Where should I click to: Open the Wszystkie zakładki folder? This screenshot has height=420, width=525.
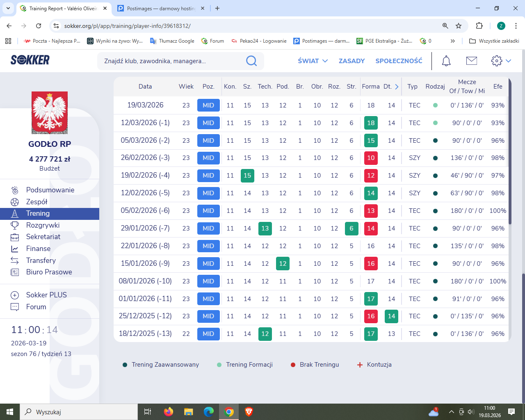tap(494, 41)
